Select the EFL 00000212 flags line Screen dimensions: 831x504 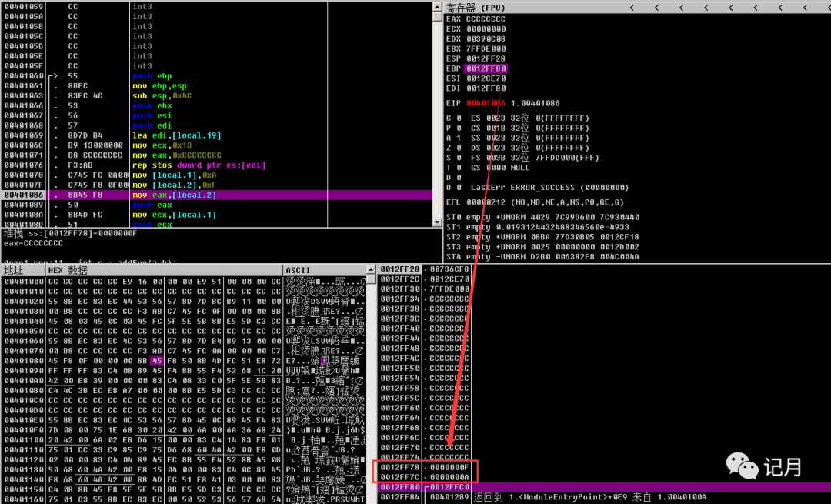pos(535,202)
